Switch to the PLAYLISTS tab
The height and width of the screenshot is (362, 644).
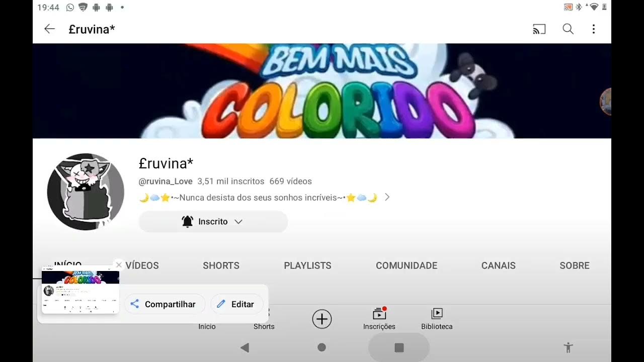click(307, 265)
